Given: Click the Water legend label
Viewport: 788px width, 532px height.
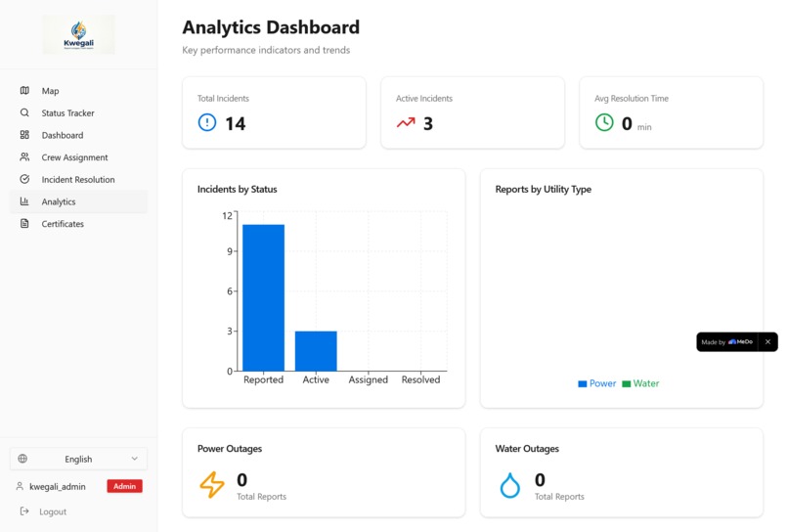Looking at the screenshot, I should click(x=646, y=383).
